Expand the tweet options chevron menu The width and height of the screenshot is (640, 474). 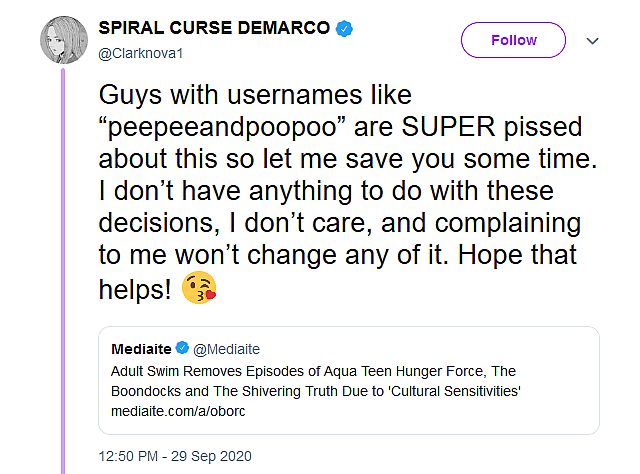coord(591,41)
